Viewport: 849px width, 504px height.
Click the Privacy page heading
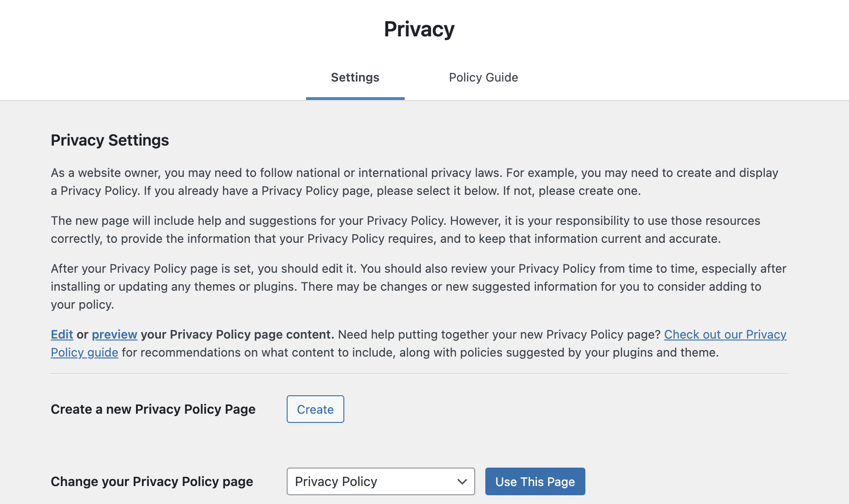[419, 29]
